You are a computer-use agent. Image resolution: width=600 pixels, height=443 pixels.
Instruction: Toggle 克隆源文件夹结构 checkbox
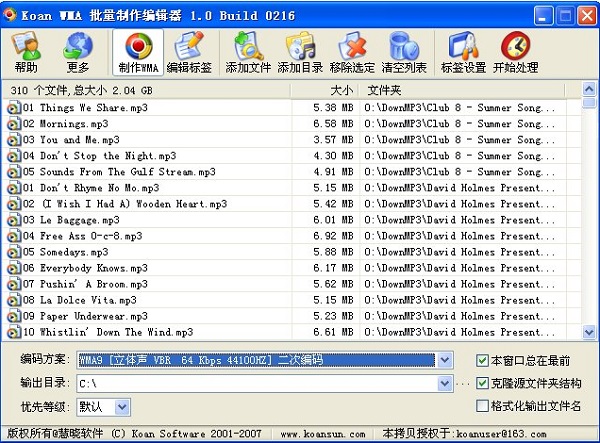tap(482, 383)
